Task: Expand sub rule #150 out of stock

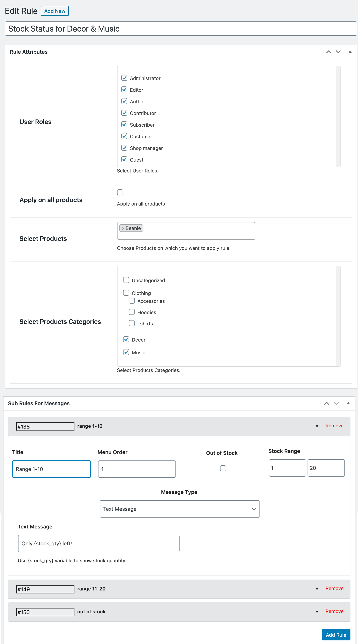Action: tap(317, 611)
